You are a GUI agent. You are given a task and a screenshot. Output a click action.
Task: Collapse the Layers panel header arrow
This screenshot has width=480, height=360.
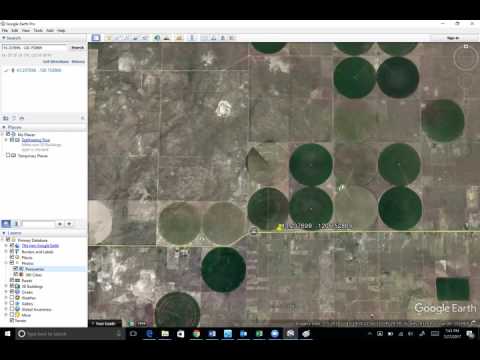4,233
